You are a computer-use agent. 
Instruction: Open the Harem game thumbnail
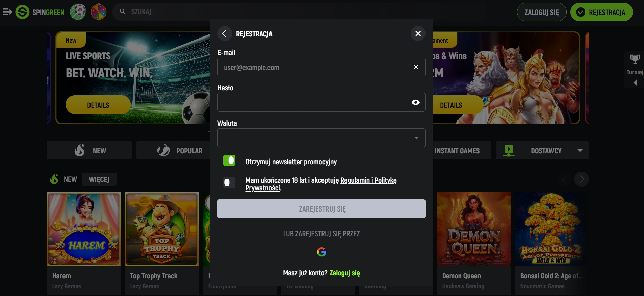coord(84,229)
